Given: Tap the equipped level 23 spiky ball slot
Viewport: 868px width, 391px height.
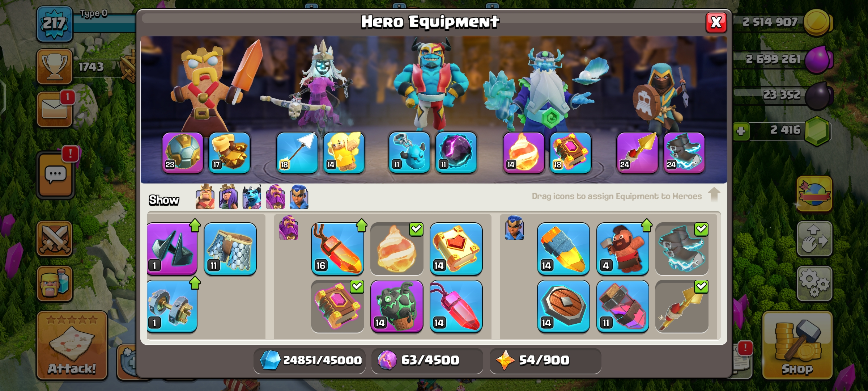Looking at the screenshot, I should tap(183, 152).
